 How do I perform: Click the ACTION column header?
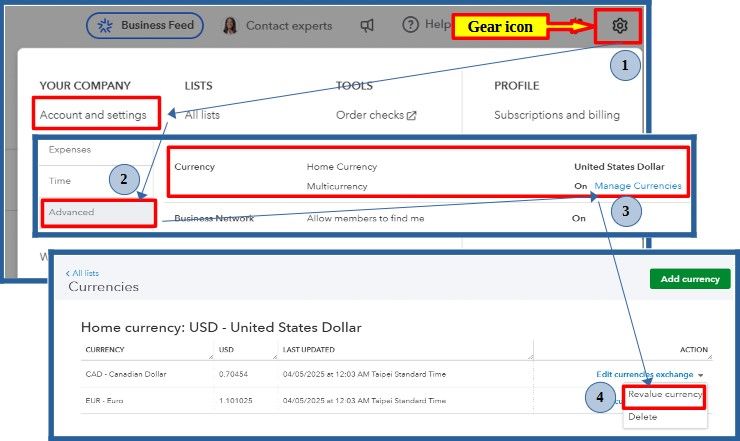coord(694,349)
